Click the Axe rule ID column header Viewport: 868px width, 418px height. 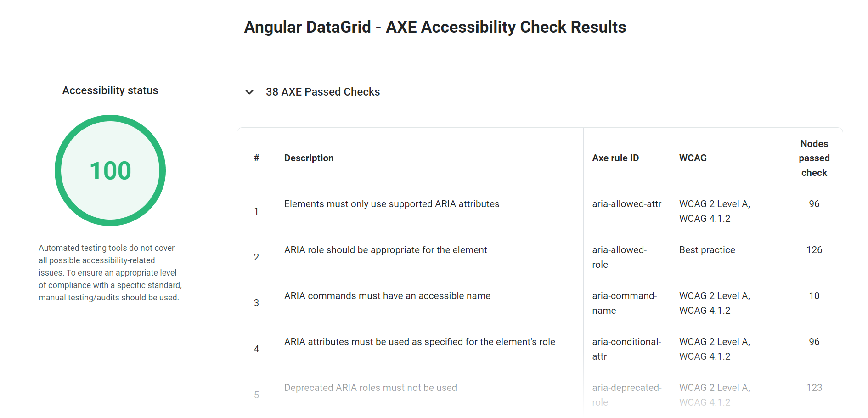615,158
